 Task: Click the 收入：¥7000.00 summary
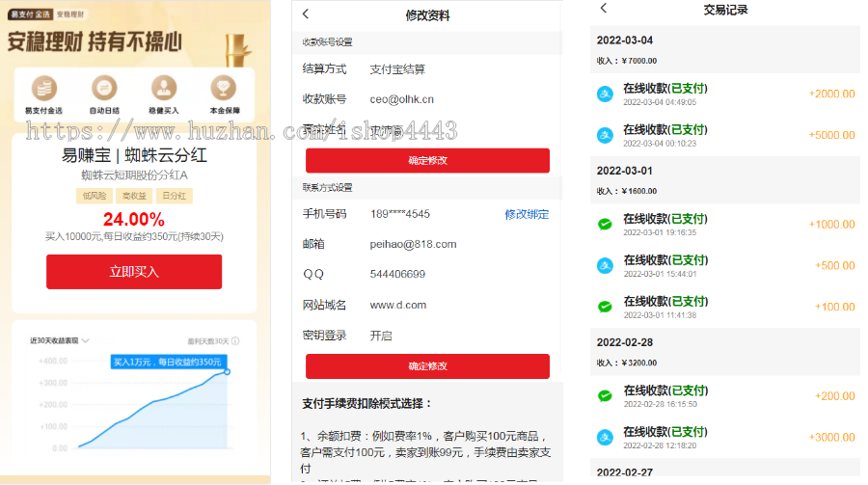627,61
